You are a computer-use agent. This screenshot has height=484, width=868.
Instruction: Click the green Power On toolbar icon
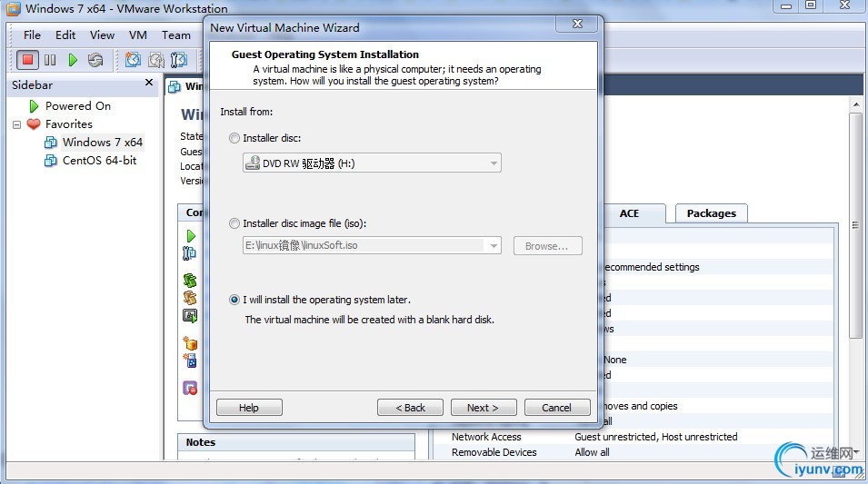[73, 60]
